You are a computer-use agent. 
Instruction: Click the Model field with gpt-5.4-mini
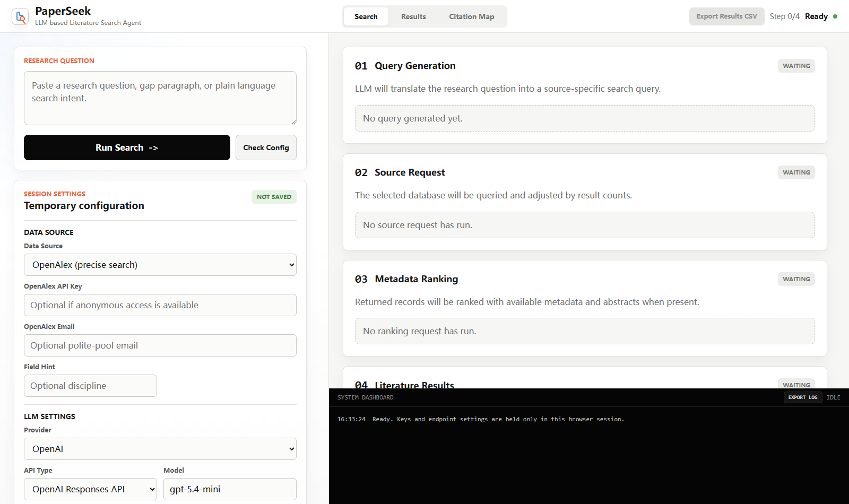click(x=230, y=489)
